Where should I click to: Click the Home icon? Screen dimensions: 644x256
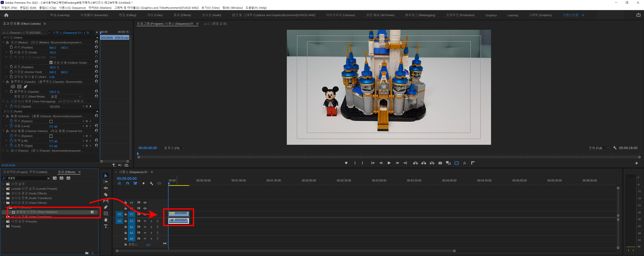6,15
